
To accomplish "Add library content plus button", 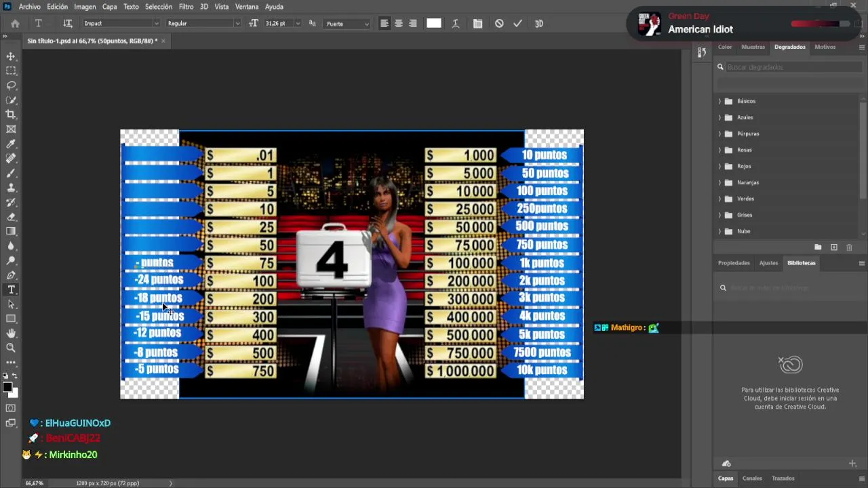I will click(852, 464).
